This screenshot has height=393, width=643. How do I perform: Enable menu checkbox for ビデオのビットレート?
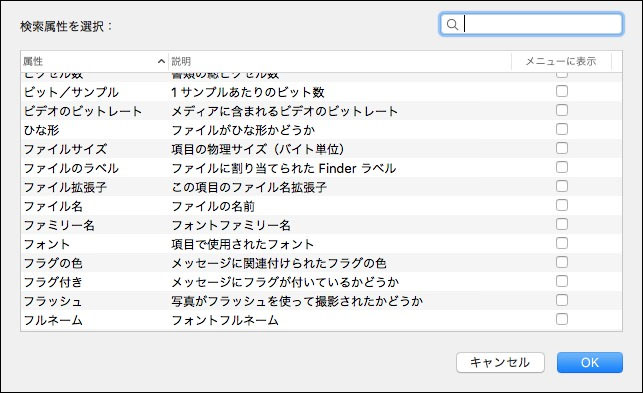point(562,110)
